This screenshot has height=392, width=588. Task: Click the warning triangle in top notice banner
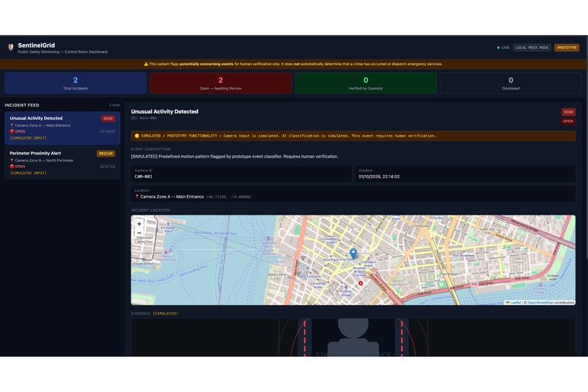coord(146,64)
